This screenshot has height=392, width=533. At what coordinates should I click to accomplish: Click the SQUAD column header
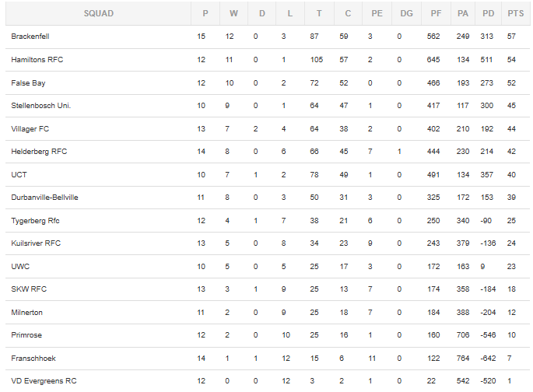pyautogui.click(x=99, y=13)
